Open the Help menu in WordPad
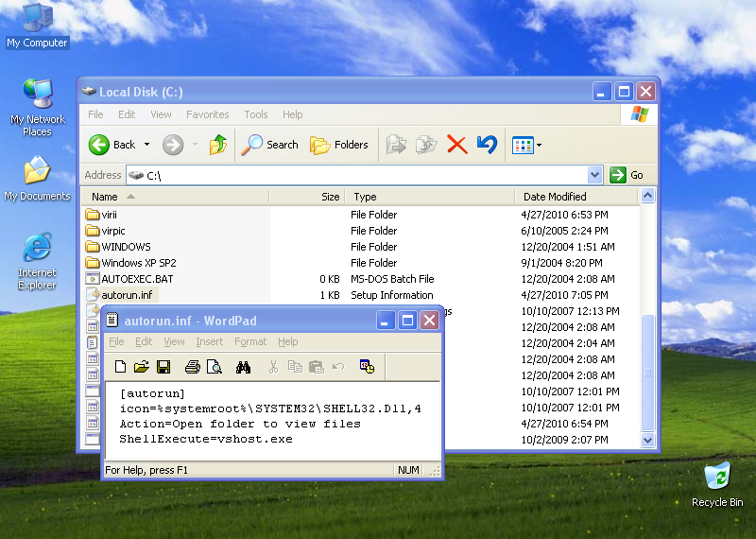 288,341
